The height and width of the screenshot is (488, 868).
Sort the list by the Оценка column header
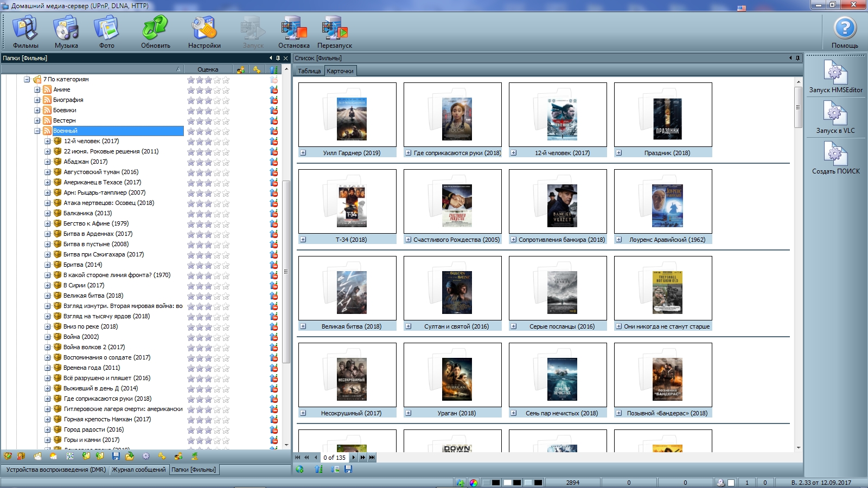coord(208,69)
